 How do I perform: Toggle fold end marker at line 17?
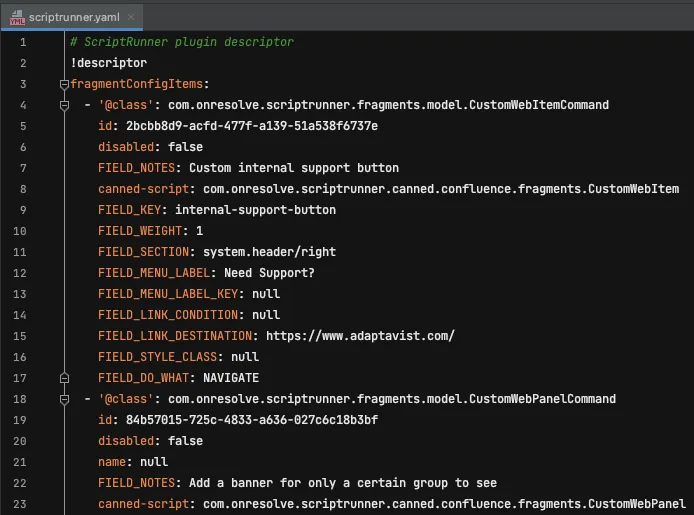coord(64,378)
